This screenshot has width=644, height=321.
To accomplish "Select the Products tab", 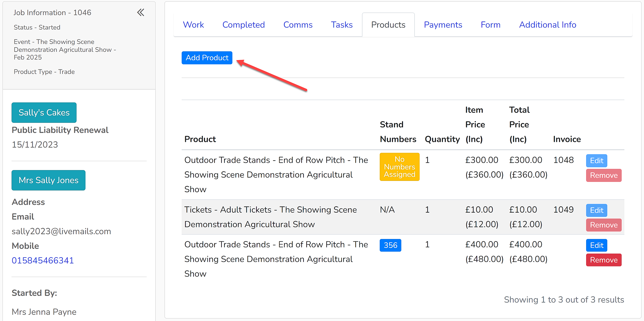I will [x=388, y=25].
